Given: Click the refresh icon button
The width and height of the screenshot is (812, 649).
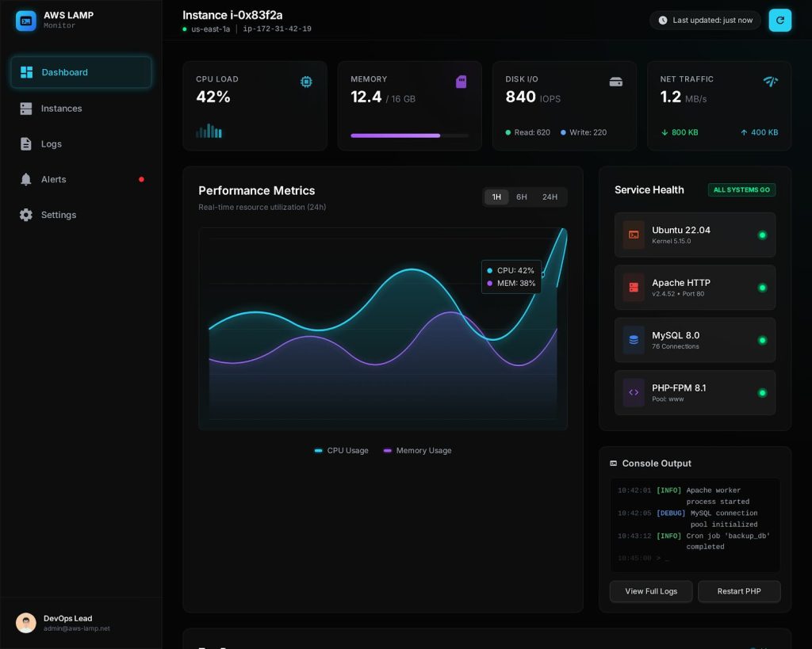Looking at the screenshot, I should pyautogui.click(x=779, y=21).
